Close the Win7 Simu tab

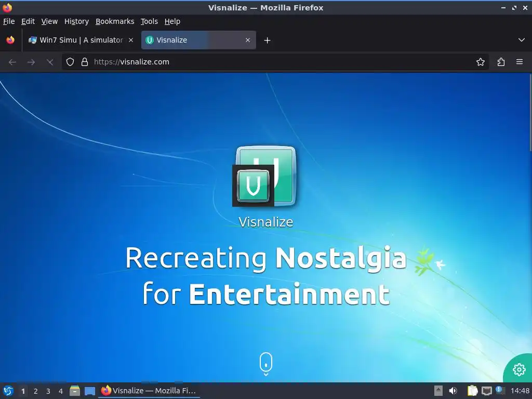tap(130, 40)
